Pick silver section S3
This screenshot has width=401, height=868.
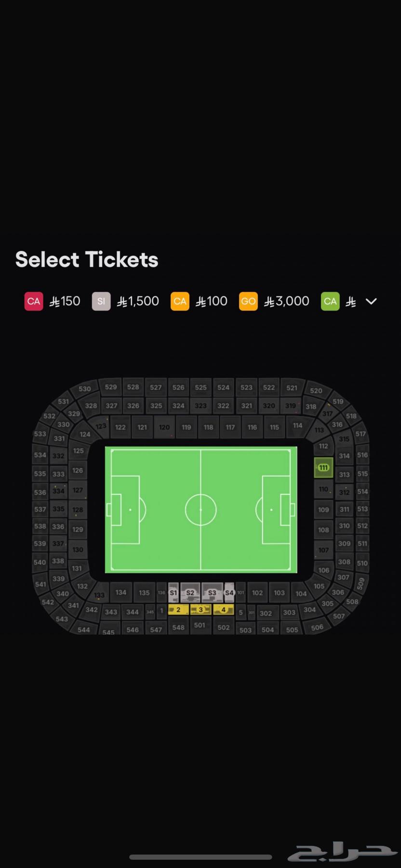click(212, 593)
